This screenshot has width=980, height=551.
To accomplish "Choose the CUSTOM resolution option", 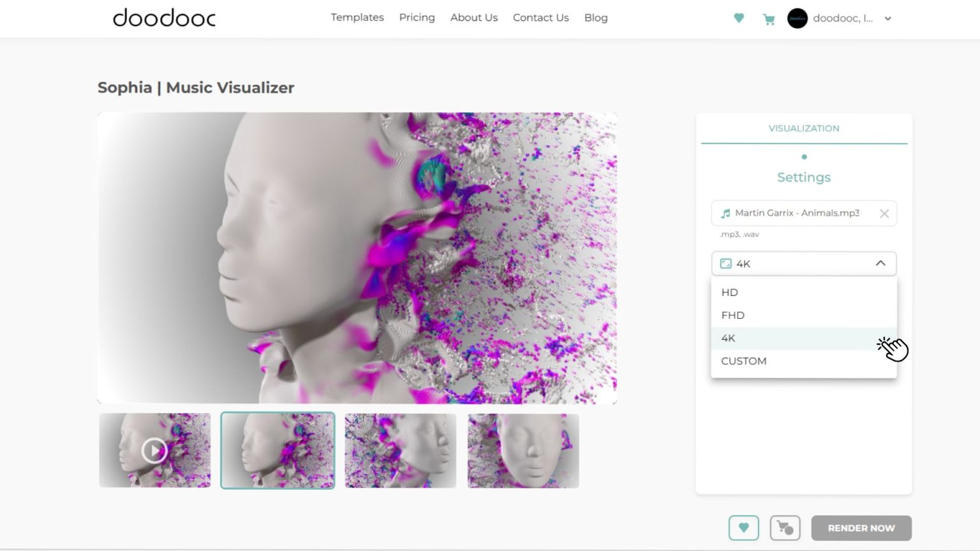I will (x=743, y=361).
